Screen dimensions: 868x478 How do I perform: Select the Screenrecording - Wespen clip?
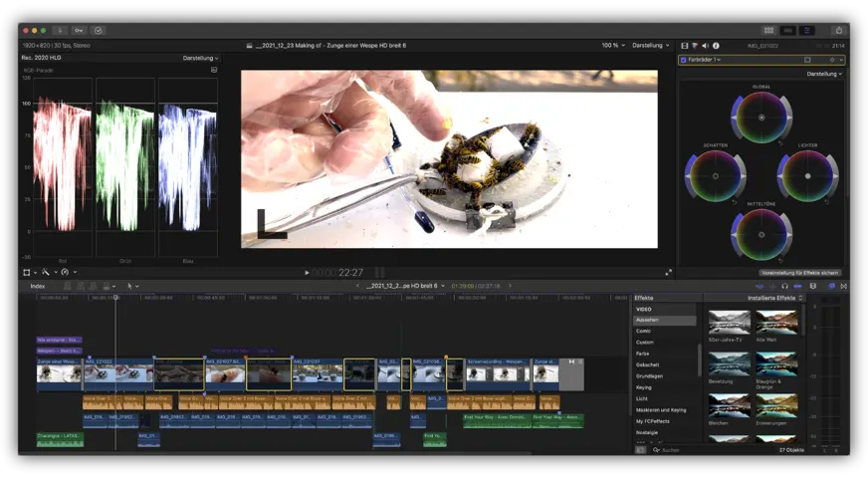[x=498, y=373]
